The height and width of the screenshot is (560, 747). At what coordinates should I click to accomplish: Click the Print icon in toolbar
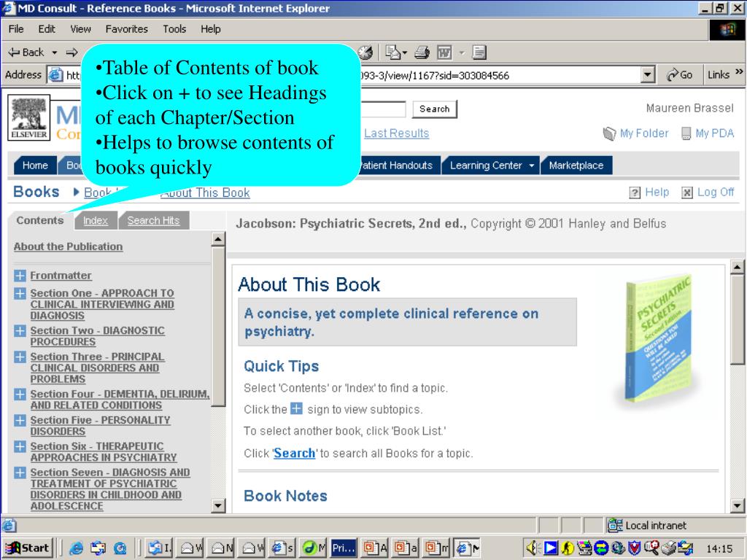(422, 52)
